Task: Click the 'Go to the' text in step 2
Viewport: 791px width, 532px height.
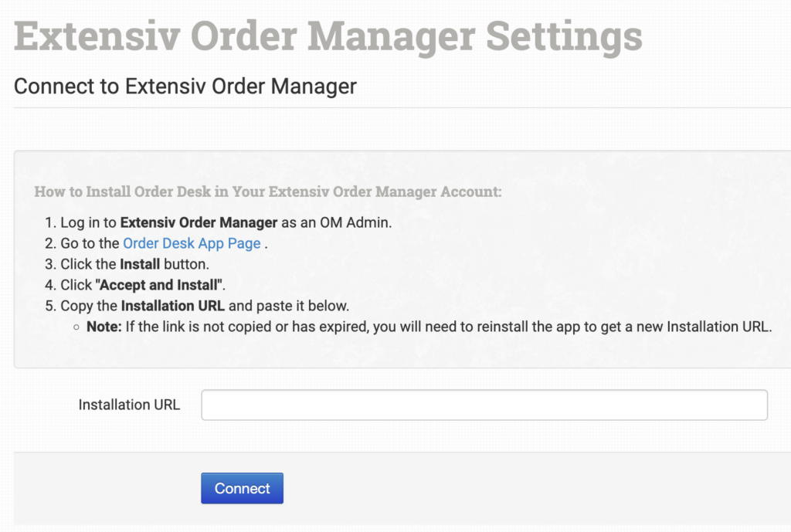Action: click(90, 243)
